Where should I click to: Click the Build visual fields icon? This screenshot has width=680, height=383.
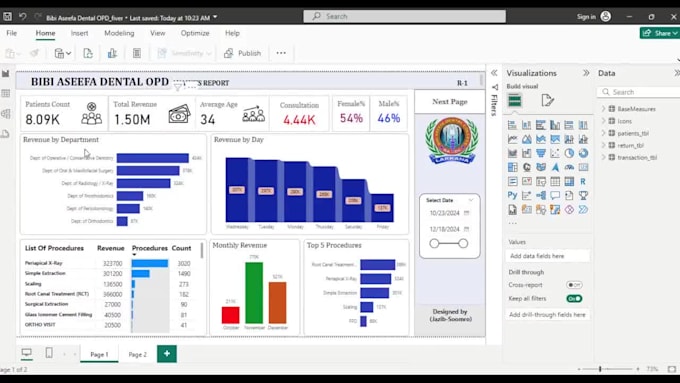pos(515,101)
